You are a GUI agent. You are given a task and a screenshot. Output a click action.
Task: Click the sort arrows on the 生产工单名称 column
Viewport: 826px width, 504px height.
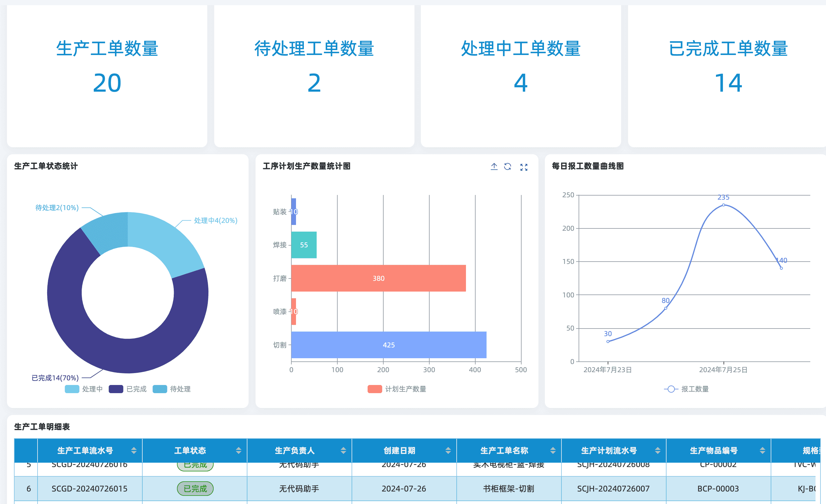553,450
